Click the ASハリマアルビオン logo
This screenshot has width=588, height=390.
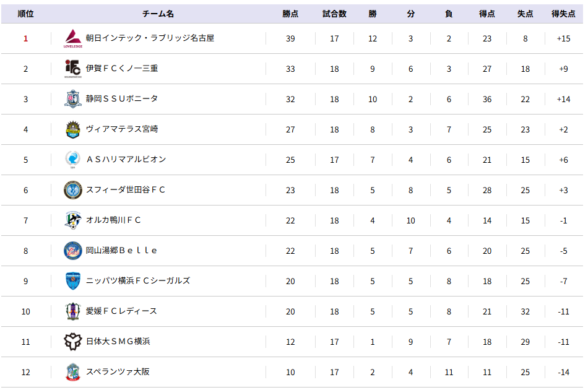coord(73,160)
